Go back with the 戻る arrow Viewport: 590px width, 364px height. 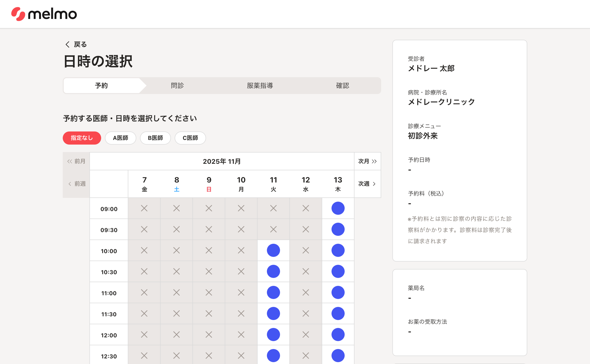click(76, 44)
